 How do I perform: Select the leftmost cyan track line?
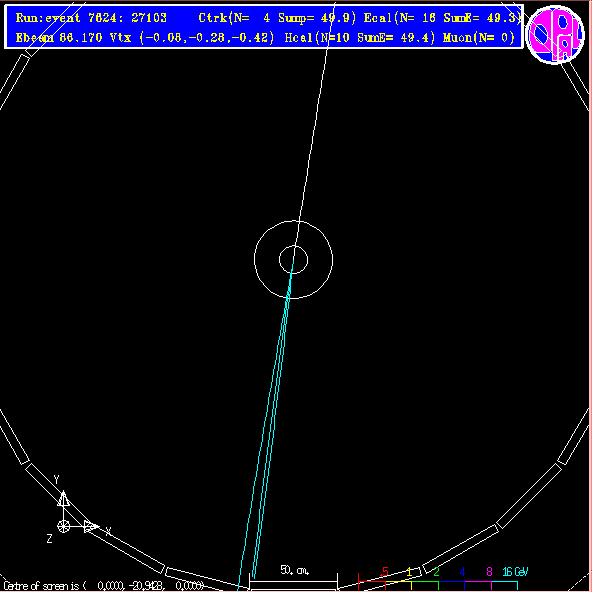(x=264, y=427)
